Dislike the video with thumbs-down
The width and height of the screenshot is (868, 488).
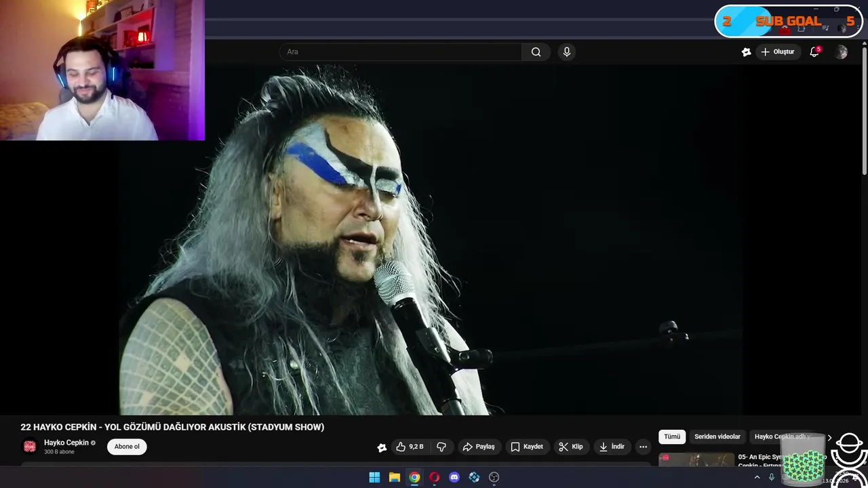pyautogui.click(x=441, y=447)
